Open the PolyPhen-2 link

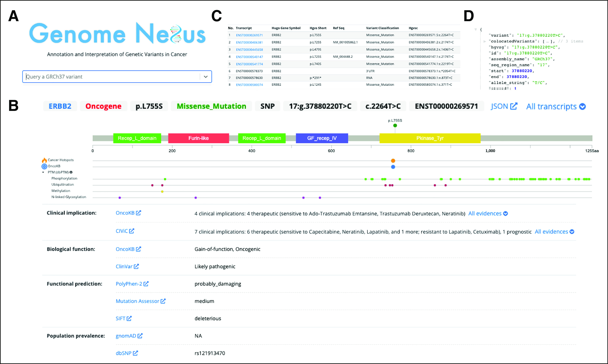pos(129,284)
